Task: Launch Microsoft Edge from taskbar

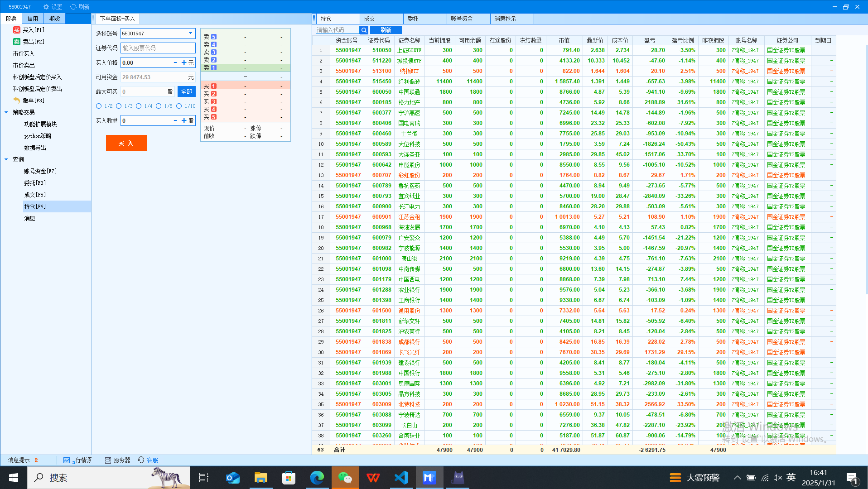Action: click(x=317, y=478)
